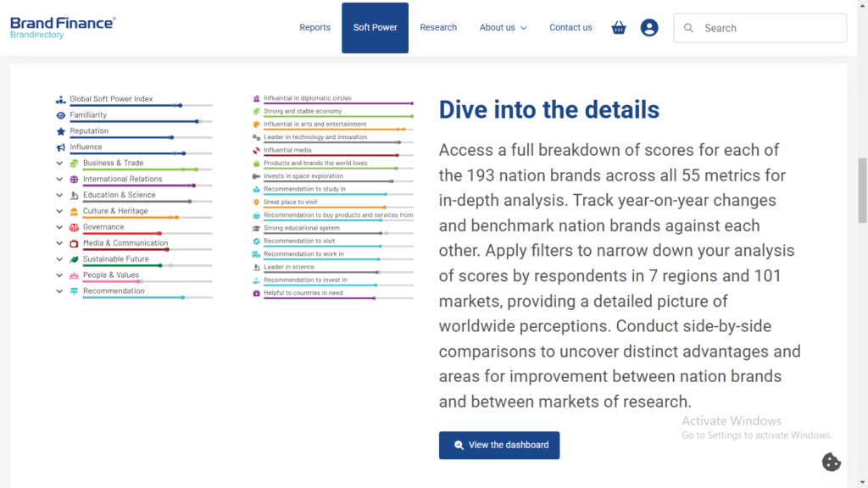Open the Contact us link
Screen dimensions: 868x488
point(570,28)
